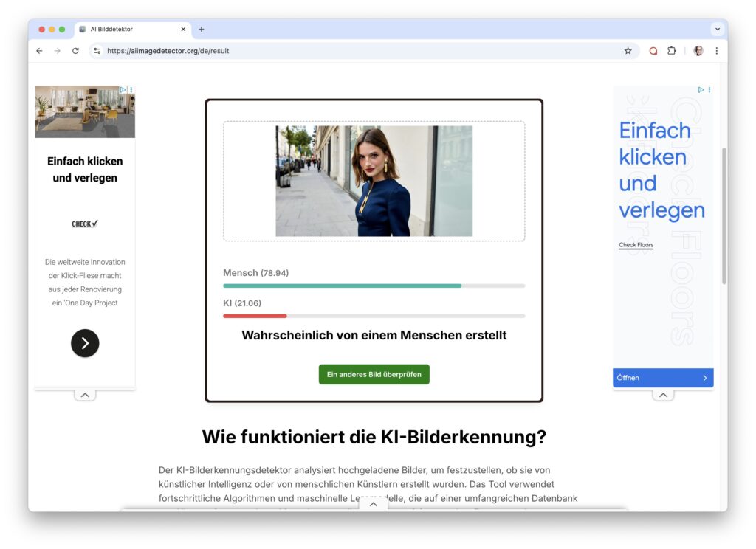Click heading 'Wie funktioniert die KI-Bilderkennung?'
Image resolution: width=756 pixels, height=549 pixels.
coord(374,437)
